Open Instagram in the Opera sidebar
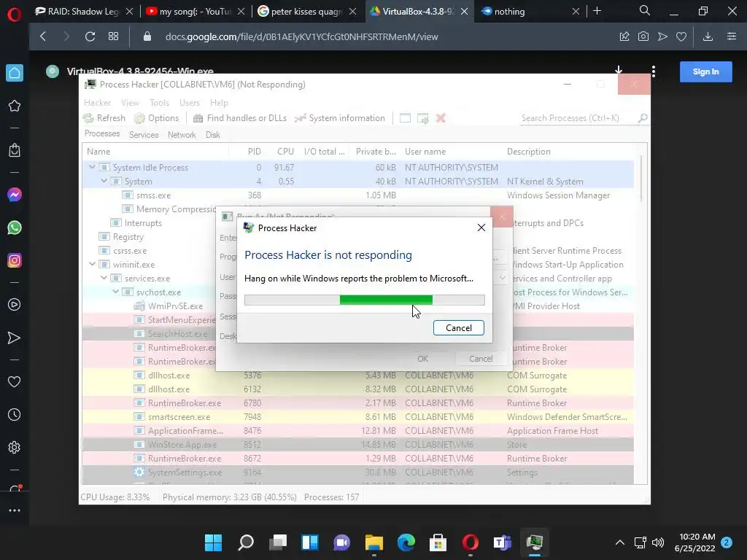The height and width of the screenshot is (560, 747). [x=15, y=260]
